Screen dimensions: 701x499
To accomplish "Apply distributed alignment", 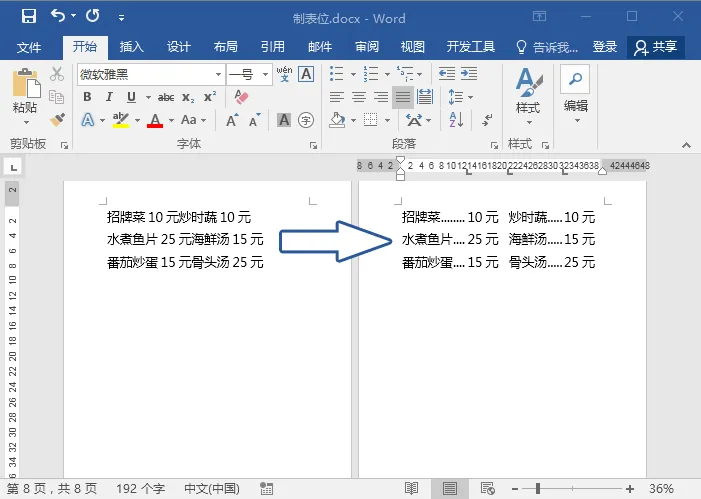I will coord(425,97).
